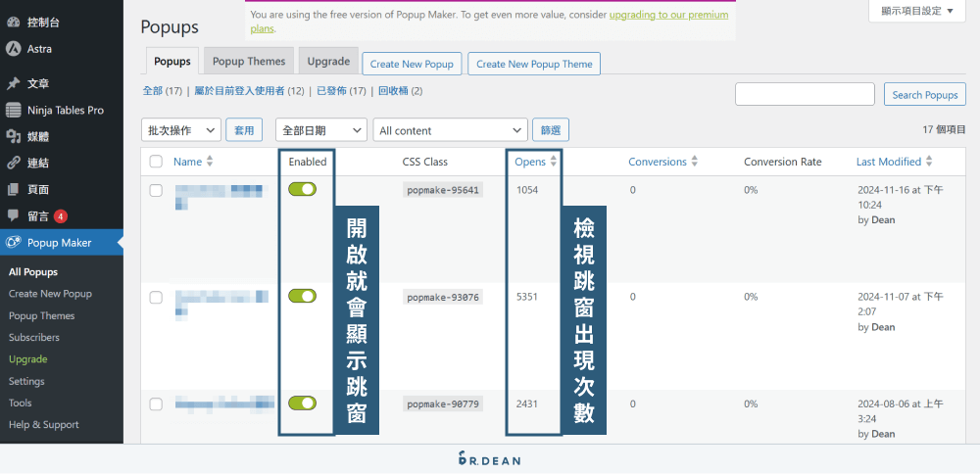Click the Popup Maker icon in the sidebar
This screenshot has width=980, height=474.
(13, 242)
